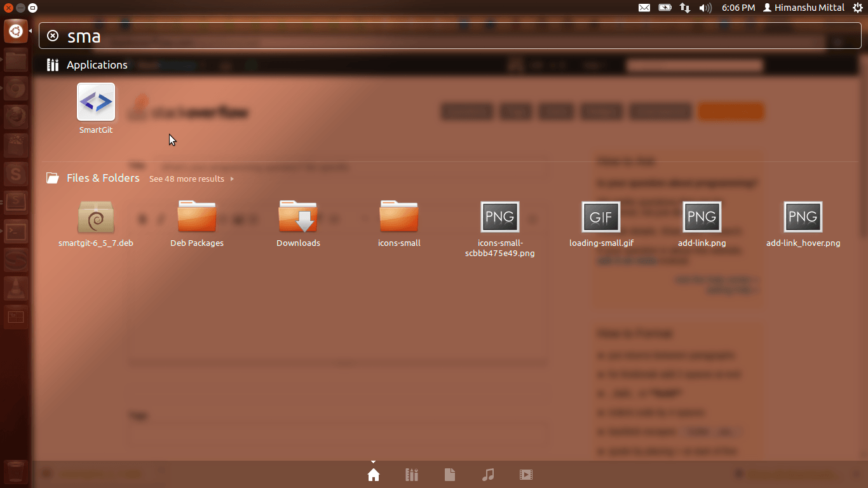Open the icons-small folder
This screenshot has height=488, width=868.
[x=399, y=218]
